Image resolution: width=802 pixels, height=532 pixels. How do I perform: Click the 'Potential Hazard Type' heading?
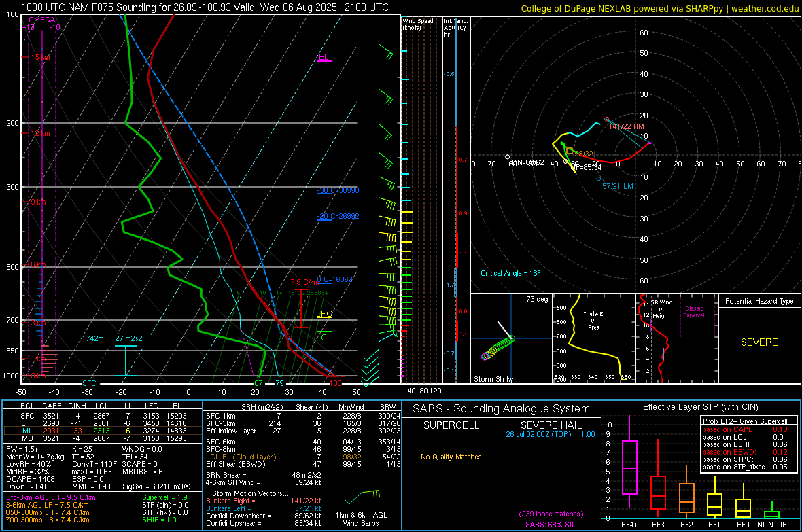[759, 301]
